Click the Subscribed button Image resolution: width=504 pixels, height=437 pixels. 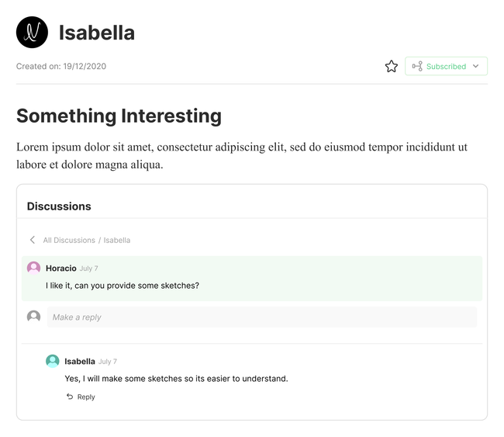coord(445,67)
